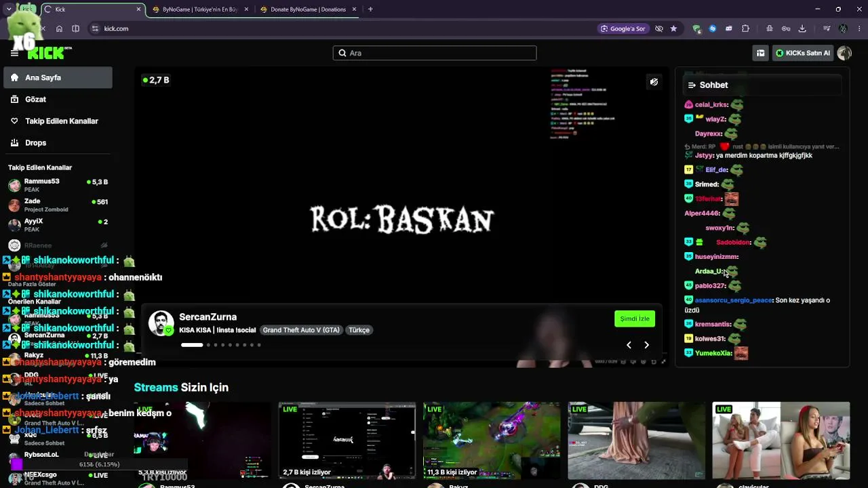The image size is (868, 488).
Task: Open Takip Edilen Kanallar menu item
Action: tap(58, 121)
